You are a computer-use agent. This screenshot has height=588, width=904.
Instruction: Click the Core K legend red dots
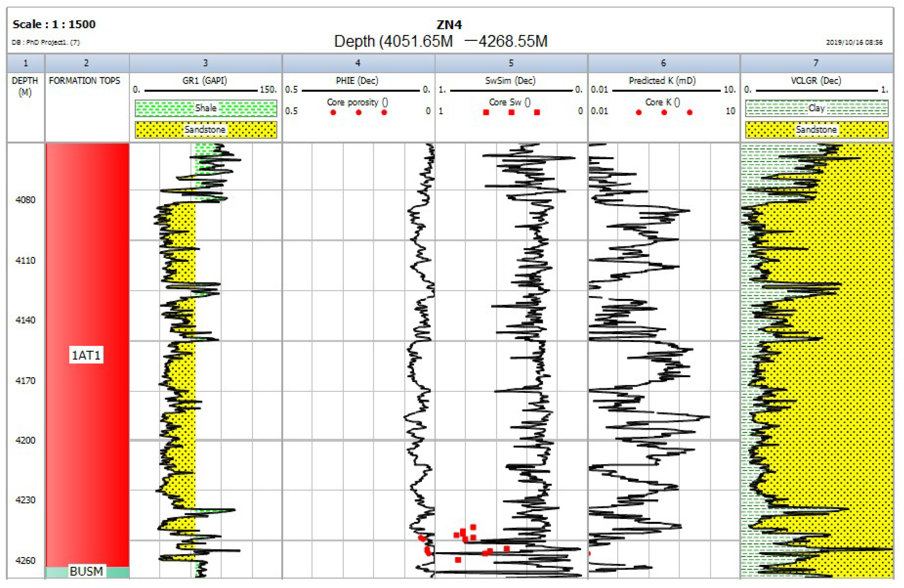664,112
